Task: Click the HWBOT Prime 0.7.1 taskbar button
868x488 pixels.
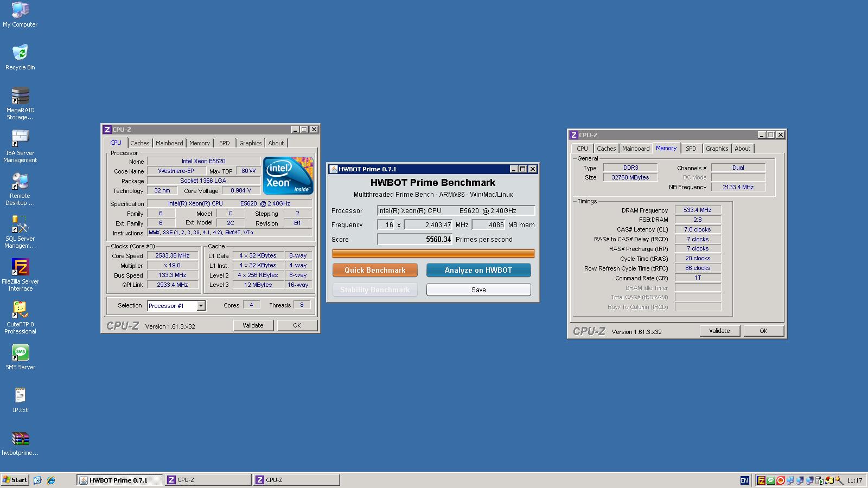Action: 120,480
